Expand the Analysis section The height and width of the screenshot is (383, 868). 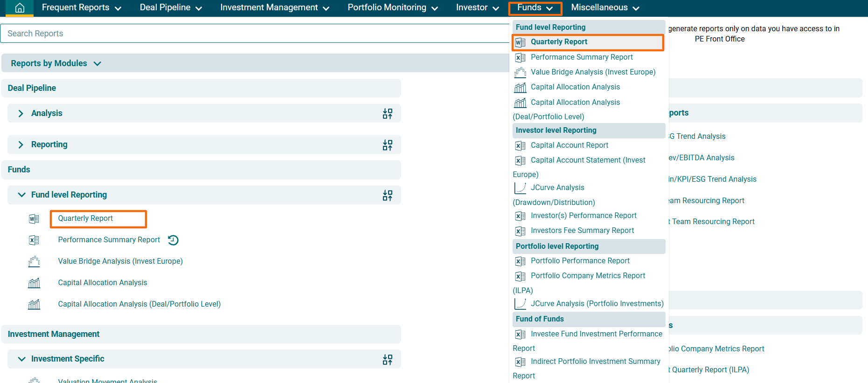coord(21,114)
